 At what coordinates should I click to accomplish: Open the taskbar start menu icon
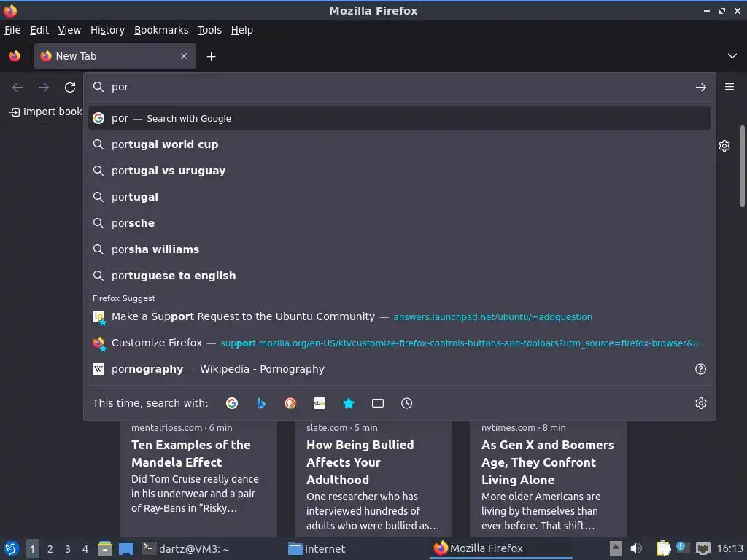[12, 548]
